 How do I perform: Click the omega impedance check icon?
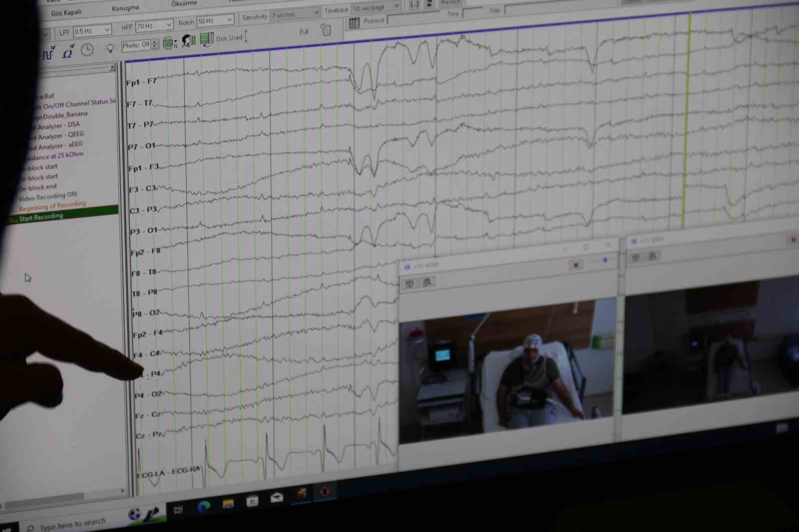[68, 51]
